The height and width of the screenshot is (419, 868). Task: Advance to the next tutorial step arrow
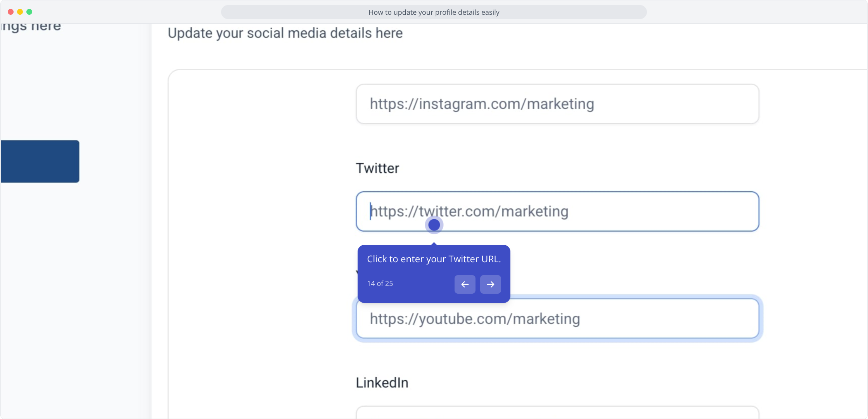490,284
